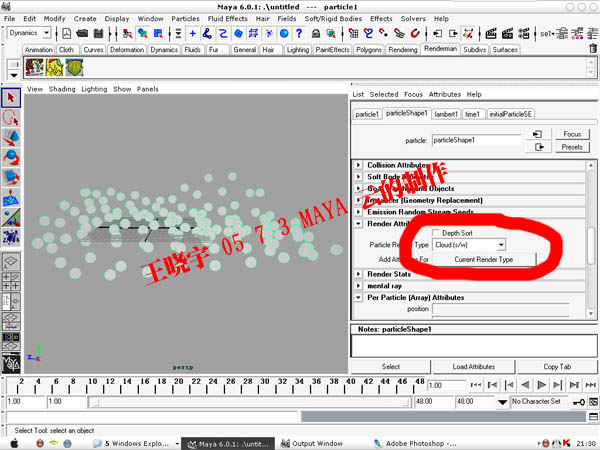Click the lock selection icon
The width and height of the screenshot is (600, 450).
316,34
